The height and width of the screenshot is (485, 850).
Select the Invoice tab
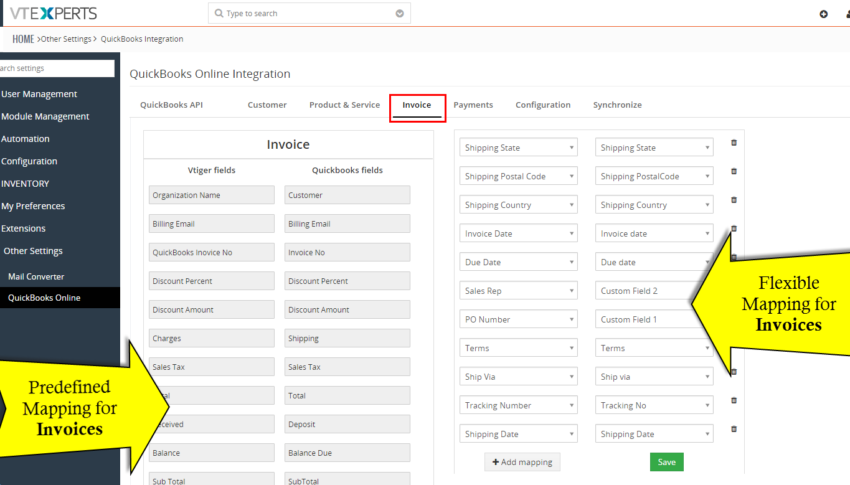pos(416,105)
